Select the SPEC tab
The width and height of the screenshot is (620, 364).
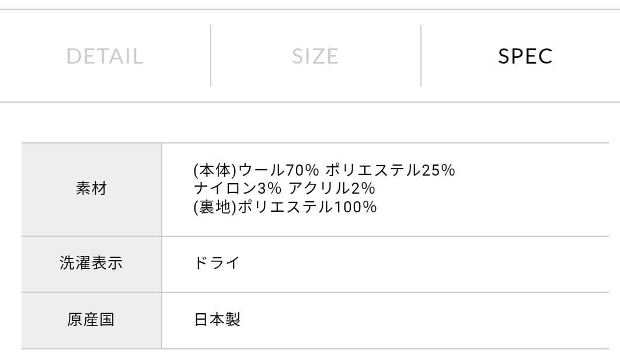click(525, 56)
